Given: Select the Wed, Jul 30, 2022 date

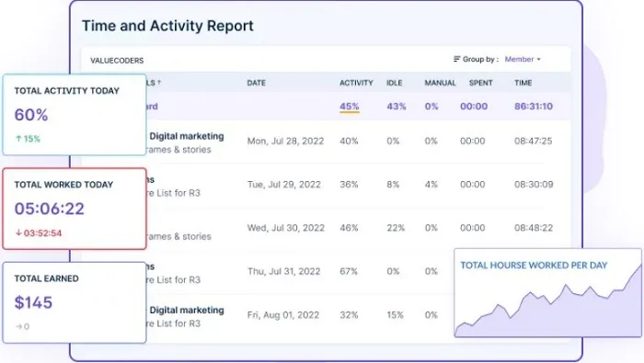Looking at the screenshot, I should point(286,228).
